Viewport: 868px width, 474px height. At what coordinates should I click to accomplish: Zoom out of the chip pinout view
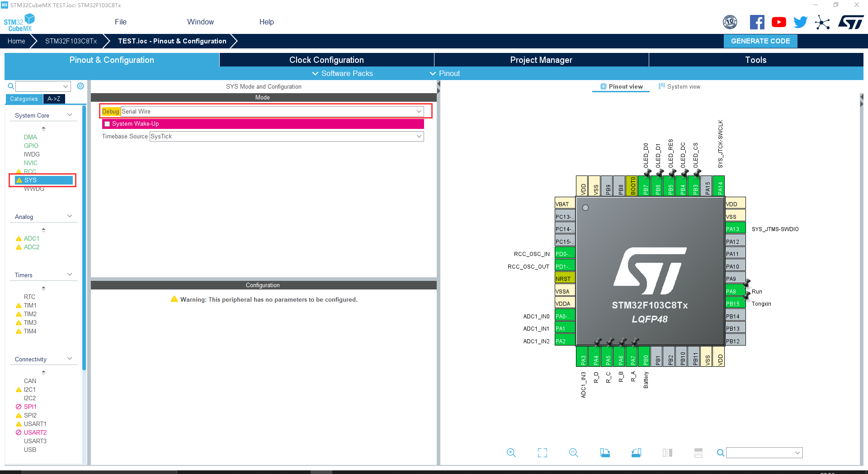pyautogui.click(x=574, y=453)
